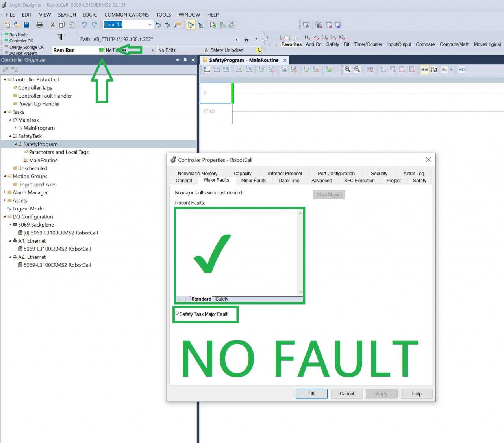This screenshot has height=443, width=504.
Task: Expand the MainProgram tree node
Action: [x=15, y=128]
